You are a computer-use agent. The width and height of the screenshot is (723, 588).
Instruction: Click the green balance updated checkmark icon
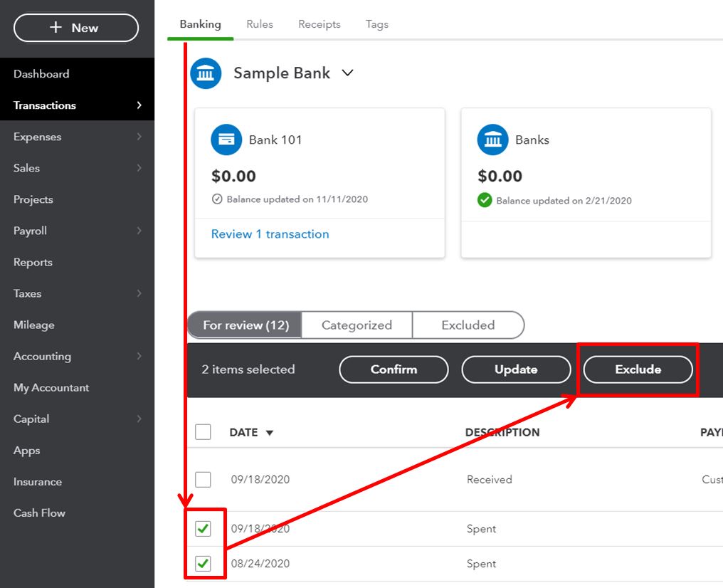tap(485, 200)
